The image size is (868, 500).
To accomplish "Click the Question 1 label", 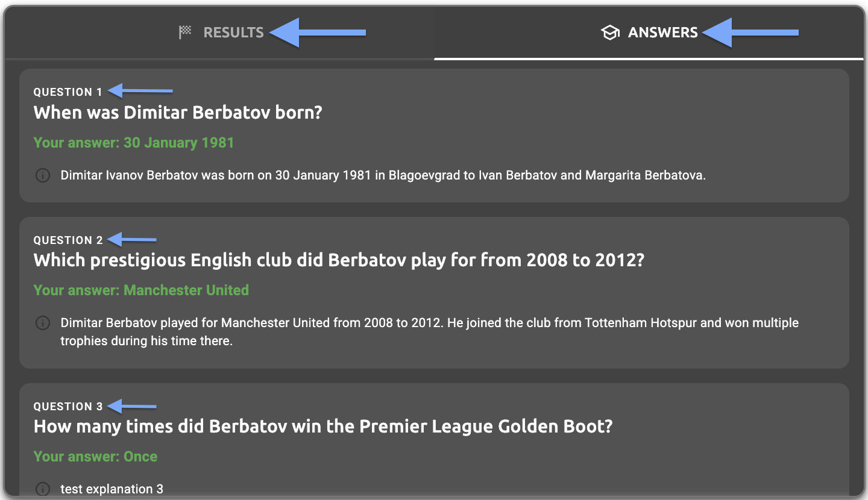I will (x=68, y=92).
